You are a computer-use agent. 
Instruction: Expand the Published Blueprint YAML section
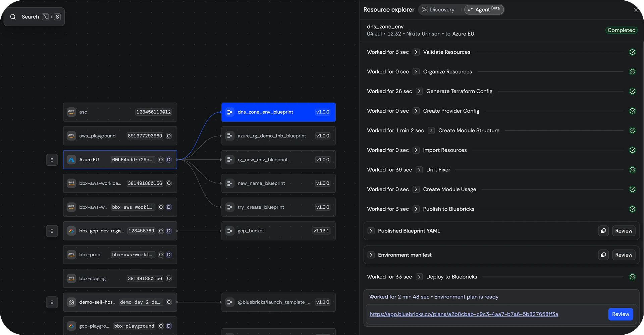coord(371,231)
